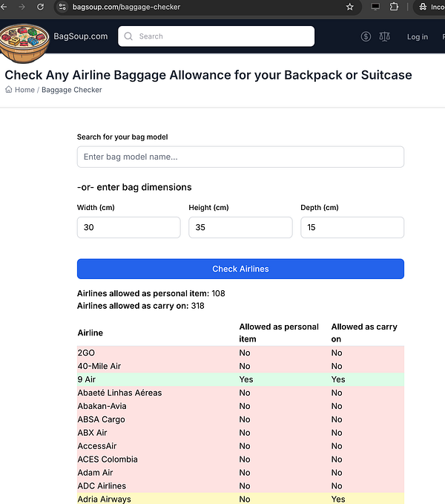This screenshot has width=445, height=504.
Task: Click the BagSoup bowl logo
Action: pos(24,42)
